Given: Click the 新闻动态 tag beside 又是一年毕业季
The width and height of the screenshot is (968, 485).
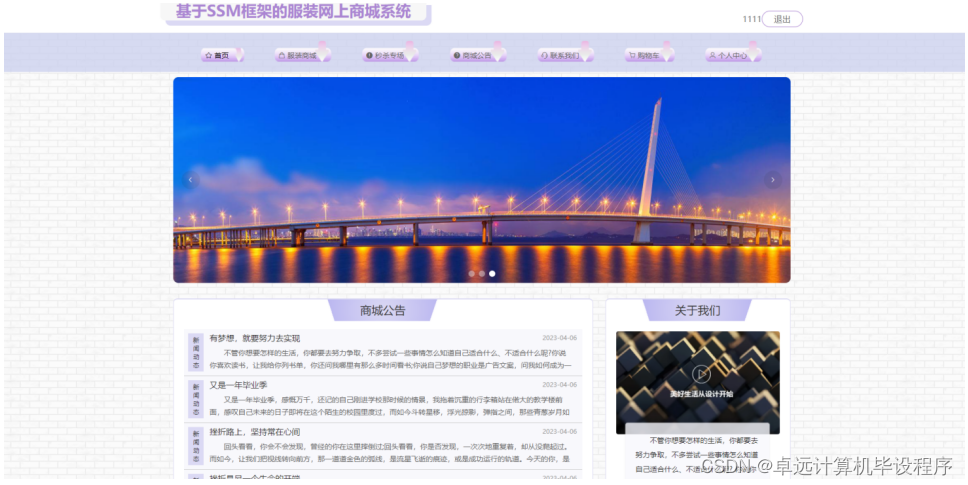Looking at the screenshot, I should click(196, 399).
